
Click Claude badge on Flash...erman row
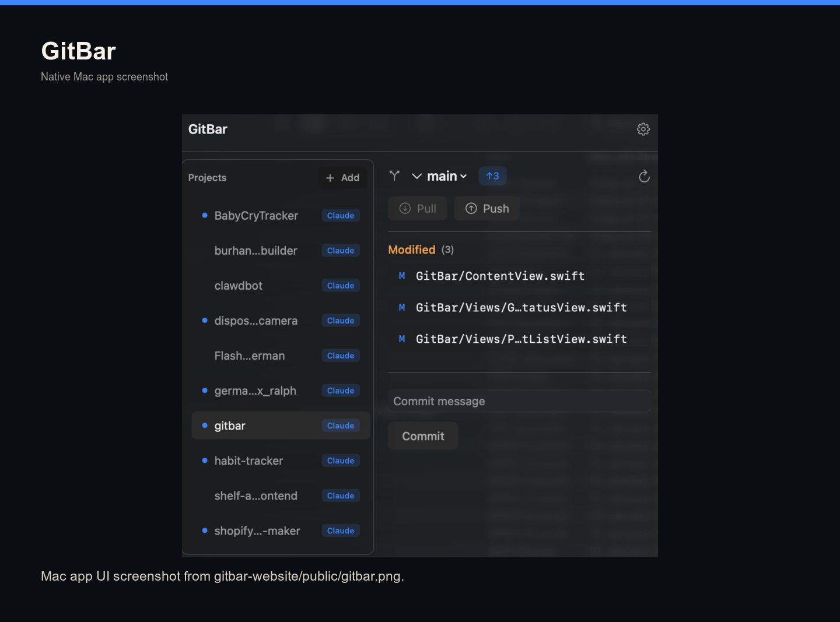341,356
